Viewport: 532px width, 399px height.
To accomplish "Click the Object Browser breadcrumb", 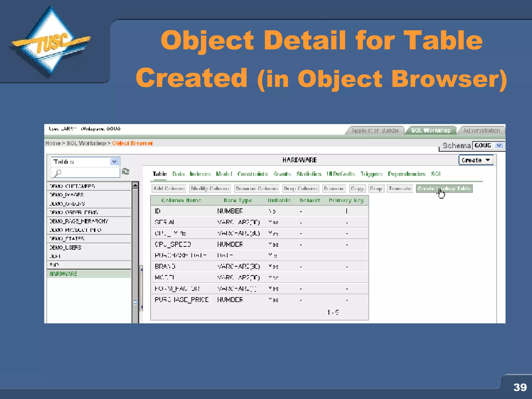I will [x=132, y=143].
